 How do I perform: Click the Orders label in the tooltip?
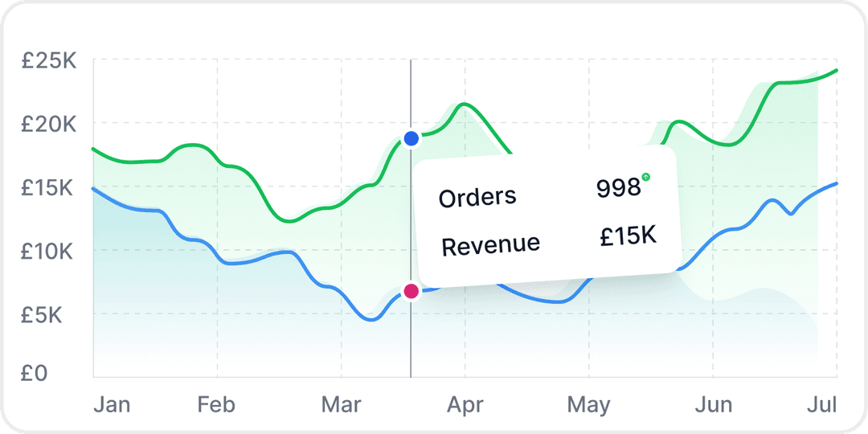click(477, 196)
